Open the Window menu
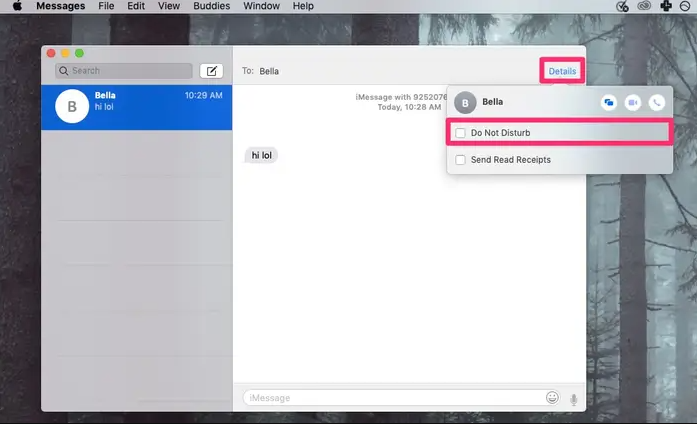The width and height of the screenshot is (697, 424). tap(261, 6)
